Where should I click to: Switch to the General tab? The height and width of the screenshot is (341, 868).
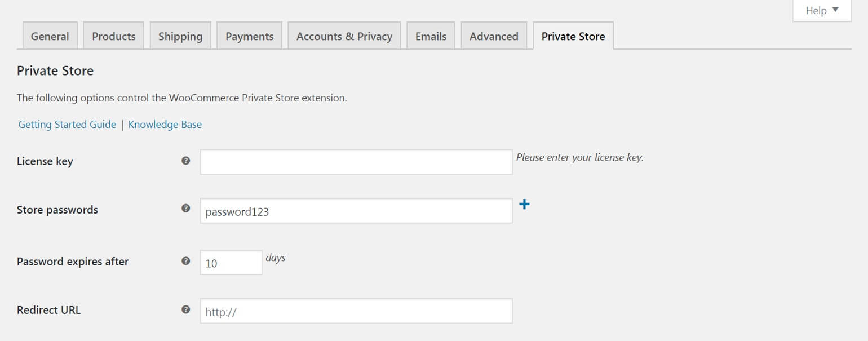(x=50, y=36)
